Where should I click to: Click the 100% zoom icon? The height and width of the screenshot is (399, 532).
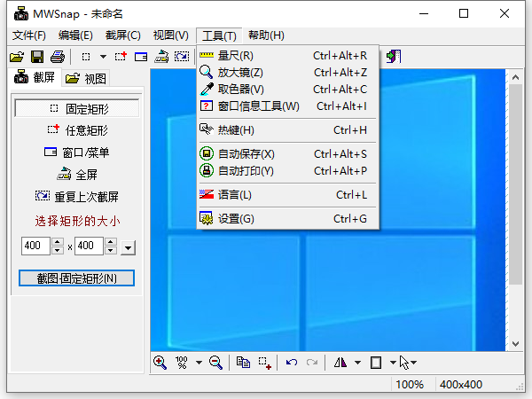tap(182, 363)
